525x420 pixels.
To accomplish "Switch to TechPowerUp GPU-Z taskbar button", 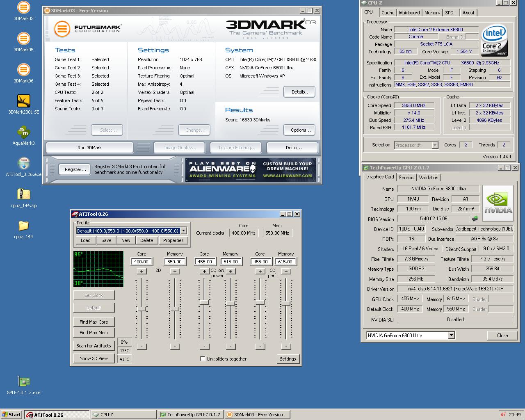I will coord(191,415).
